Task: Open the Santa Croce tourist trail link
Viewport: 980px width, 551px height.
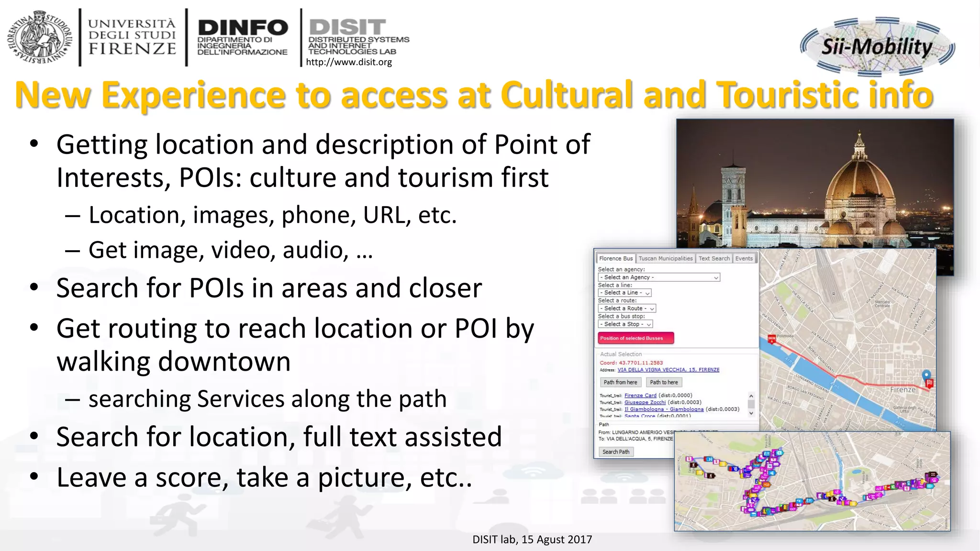Action: coord(640,416)
